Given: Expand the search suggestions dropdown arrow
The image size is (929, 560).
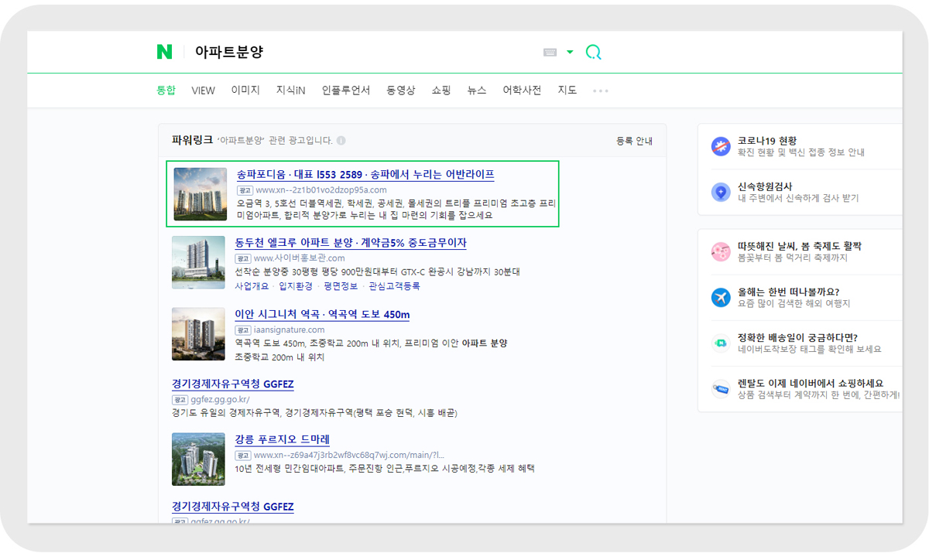Looking at the screenshot, I should tap(570, 53).
